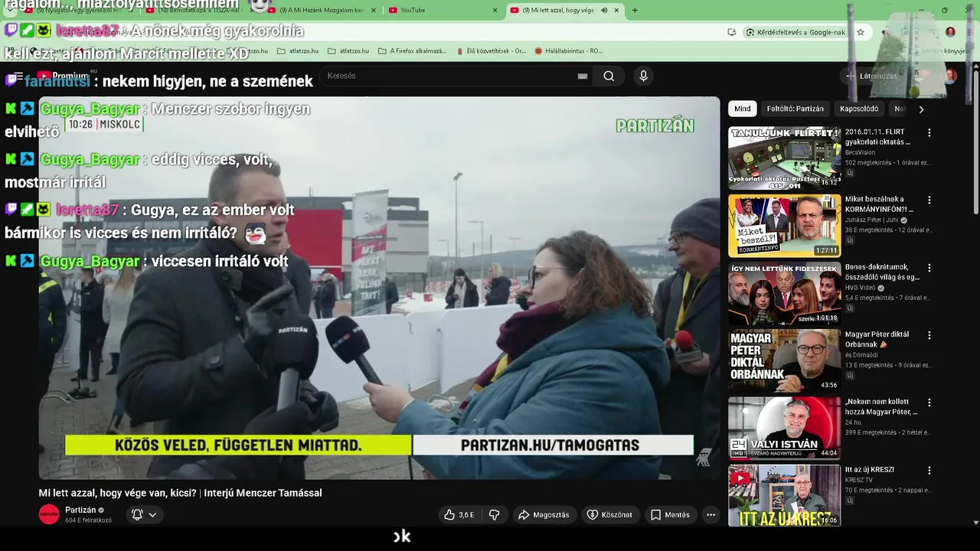Mute the tab via speaker icon on active tab
Screen dimensions: 980x551
604,10
